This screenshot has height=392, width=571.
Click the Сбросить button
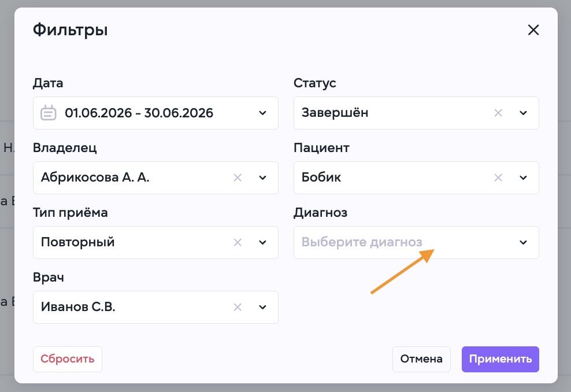[x=68, y=359]
